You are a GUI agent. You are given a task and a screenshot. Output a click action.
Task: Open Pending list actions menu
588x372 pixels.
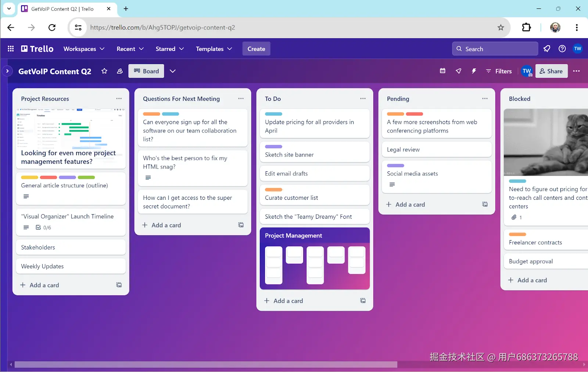click(x=485, y=99)
